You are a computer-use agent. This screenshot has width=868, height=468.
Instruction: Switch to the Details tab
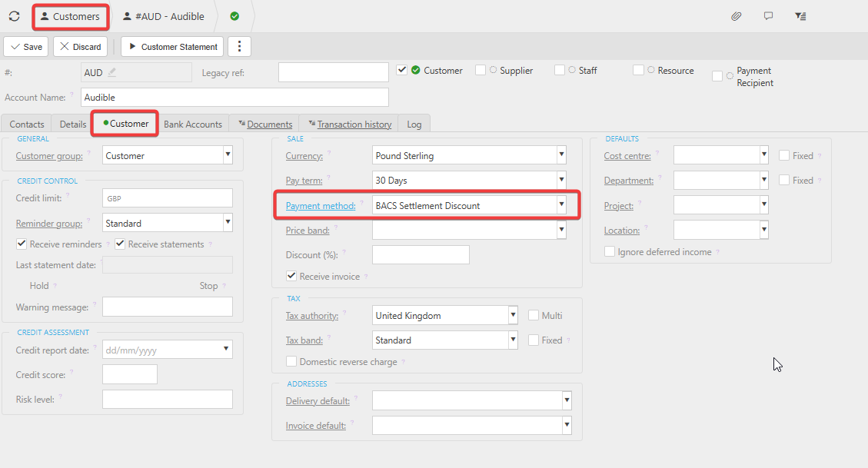(x=73, y=124)
